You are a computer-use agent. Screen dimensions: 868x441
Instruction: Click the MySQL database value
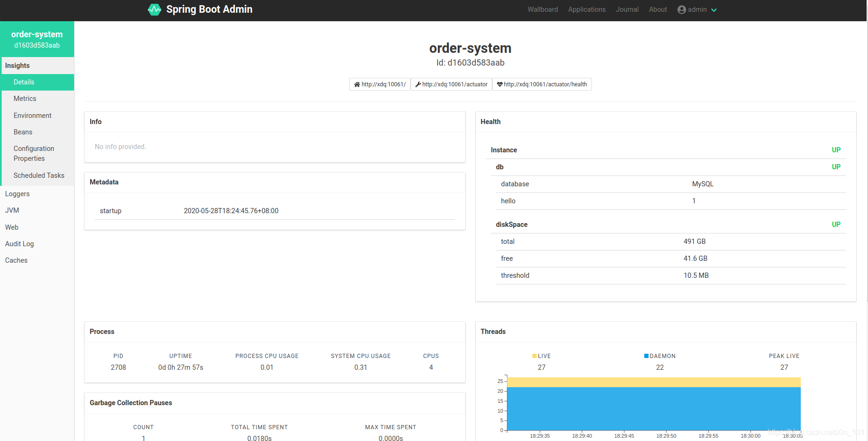703,184
